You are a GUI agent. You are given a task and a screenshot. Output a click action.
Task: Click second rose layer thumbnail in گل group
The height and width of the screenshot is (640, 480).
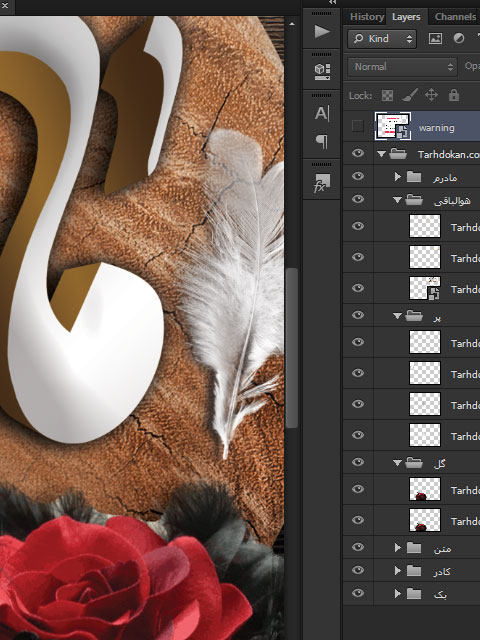pos(425,520)
